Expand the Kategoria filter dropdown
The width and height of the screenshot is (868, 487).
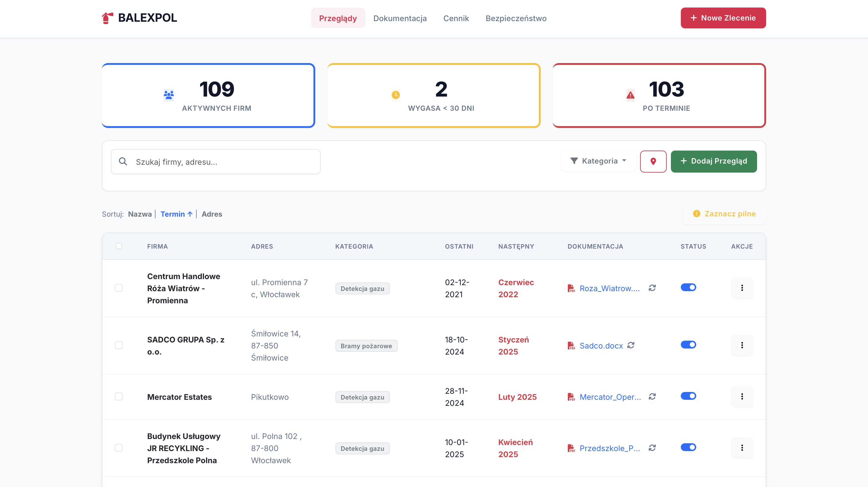[x=598, y=161]
